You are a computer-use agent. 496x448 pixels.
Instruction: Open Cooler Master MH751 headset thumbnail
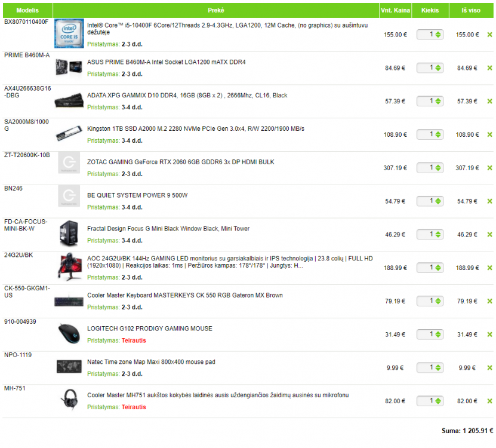(x=69, y=400)
